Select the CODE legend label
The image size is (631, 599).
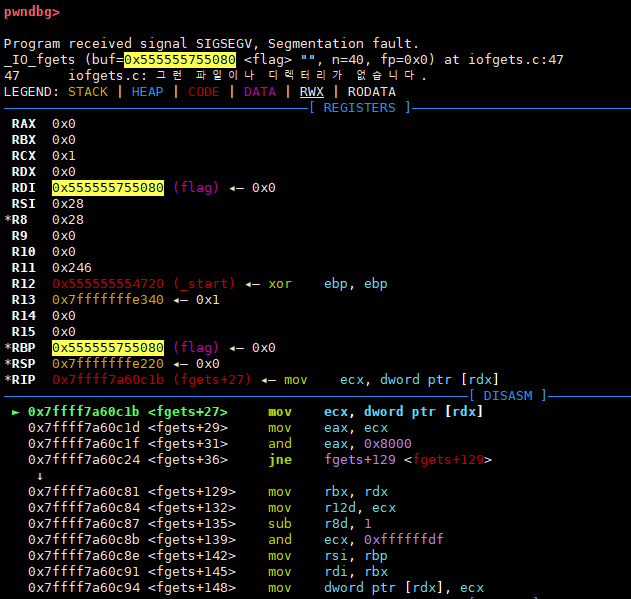pyautogui.click(x=204, y=92)
